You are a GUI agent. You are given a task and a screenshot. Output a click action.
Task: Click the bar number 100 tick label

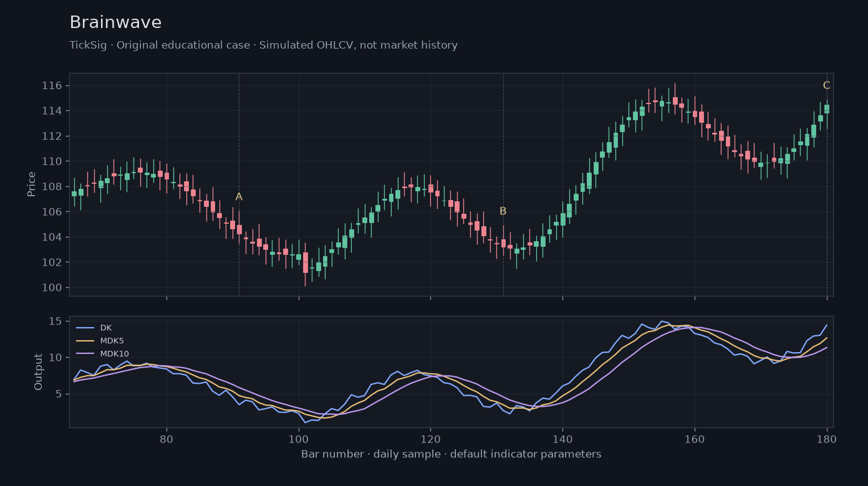(299, 439)
